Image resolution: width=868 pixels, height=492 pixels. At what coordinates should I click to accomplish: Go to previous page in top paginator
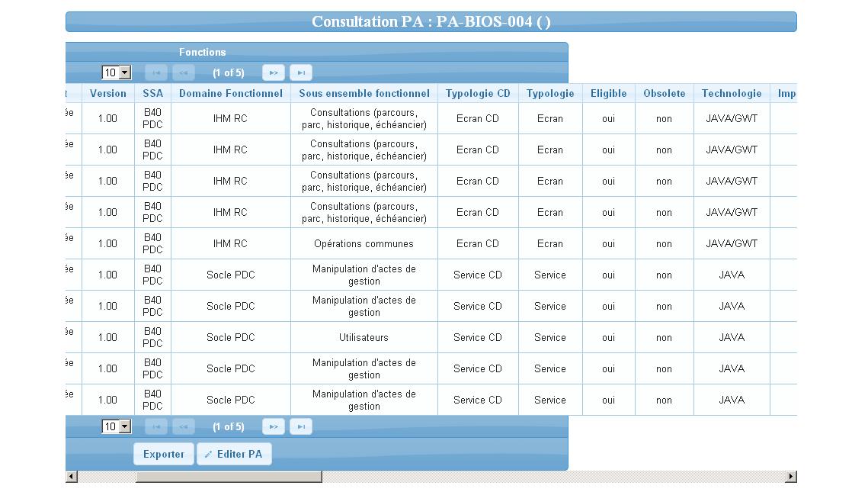point(183,72)
